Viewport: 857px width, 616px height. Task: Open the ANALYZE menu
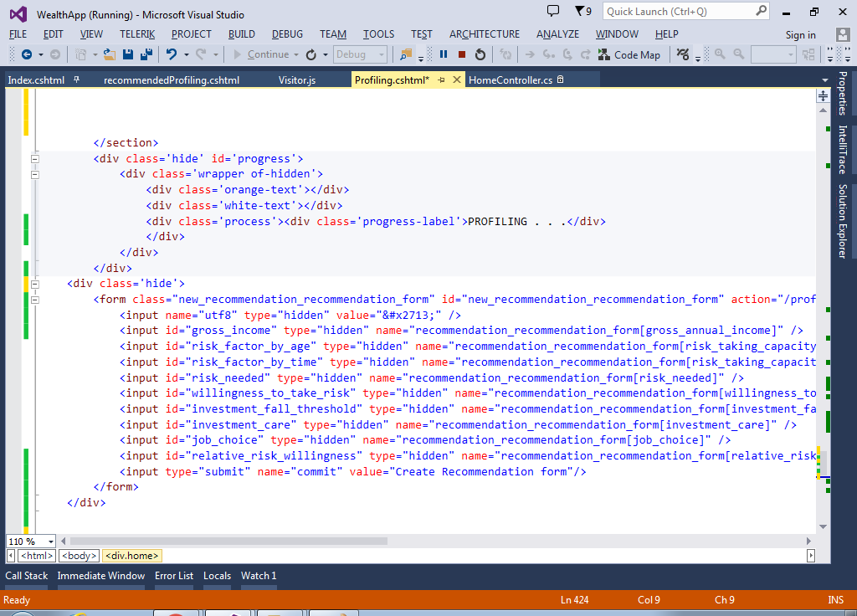(x=557, y=33)
